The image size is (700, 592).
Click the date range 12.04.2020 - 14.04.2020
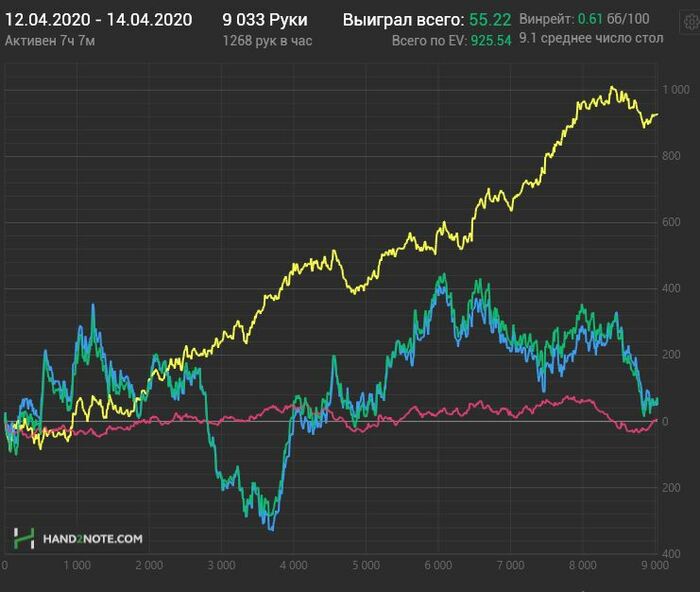pyautogui.click(x=99, y=20)
